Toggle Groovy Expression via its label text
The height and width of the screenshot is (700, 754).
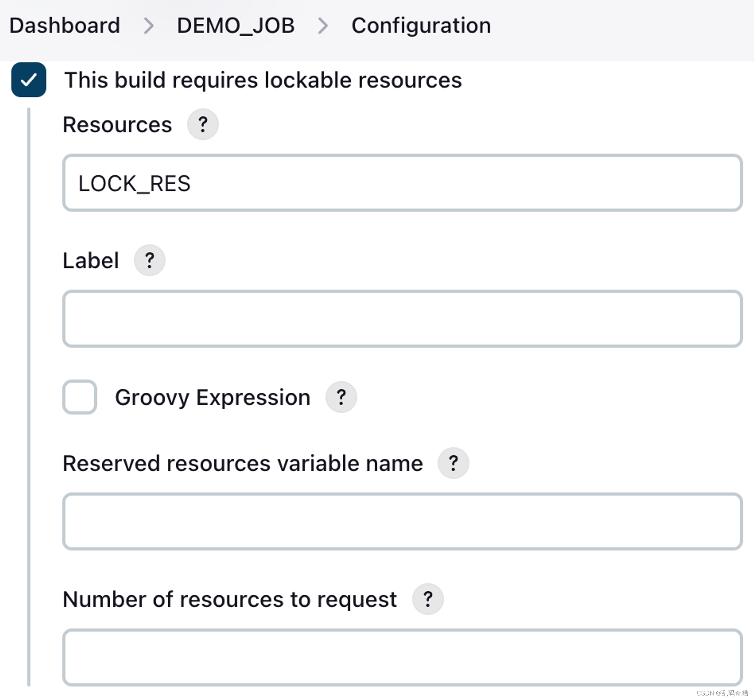coord(213,397)
